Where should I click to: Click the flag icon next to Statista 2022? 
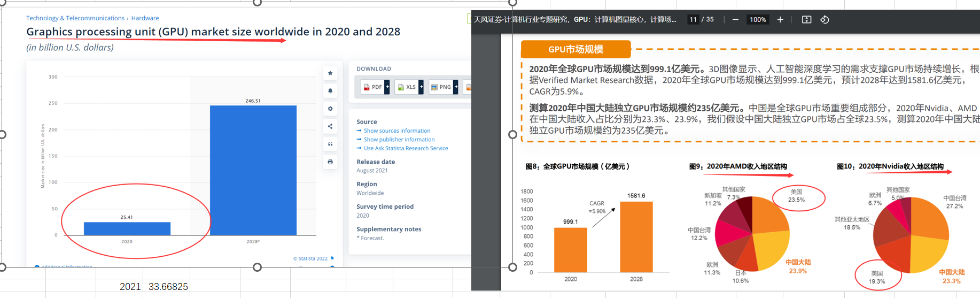tap(332, 258)
